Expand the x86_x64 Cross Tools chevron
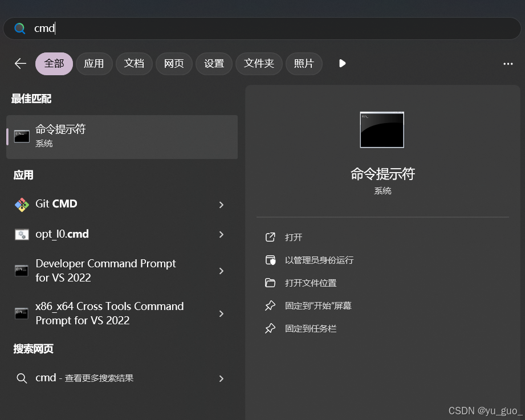Viewport: 525px width, 420px height. pos(221,313)
